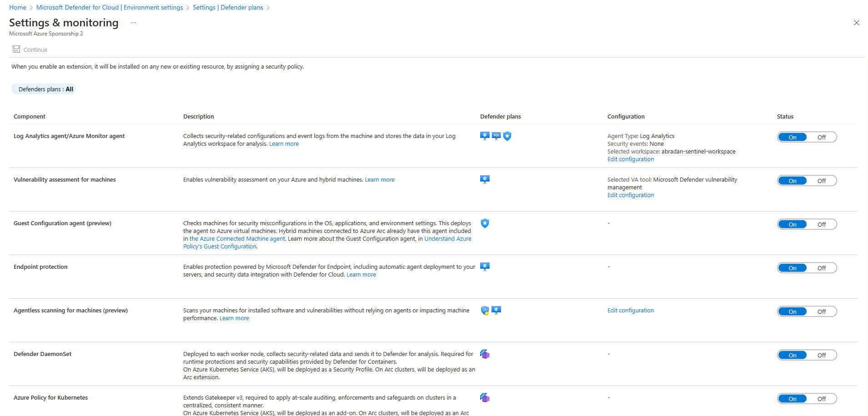Go to Home breadcrumb
The width and height of the screenshot is (868, 416).
(x=18, y=7)
